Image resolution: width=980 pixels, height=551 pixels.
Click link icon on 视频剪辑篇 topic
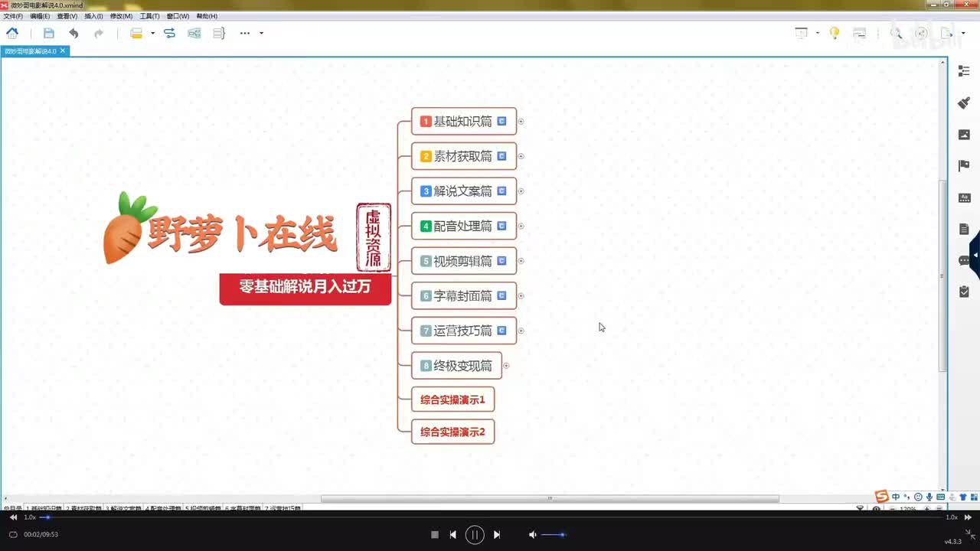coord(501,261)
